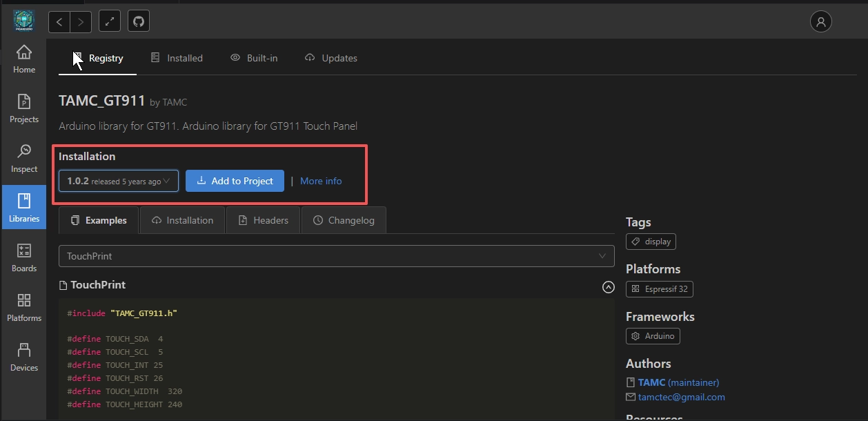Click the #include "TAMC_GT911.h" code line
This screenshot has width=868, height=421.
pos(122,313)
